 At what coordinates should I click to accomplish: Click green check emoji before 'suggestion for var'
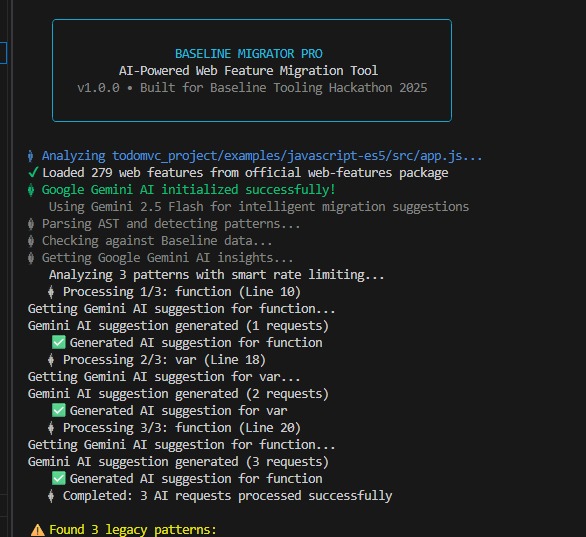(59, 410)
